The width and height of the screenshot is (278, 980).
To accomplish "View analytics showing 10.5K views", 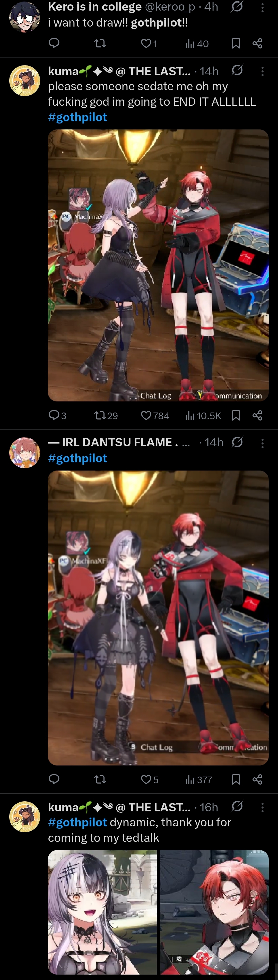I will 203,415.
